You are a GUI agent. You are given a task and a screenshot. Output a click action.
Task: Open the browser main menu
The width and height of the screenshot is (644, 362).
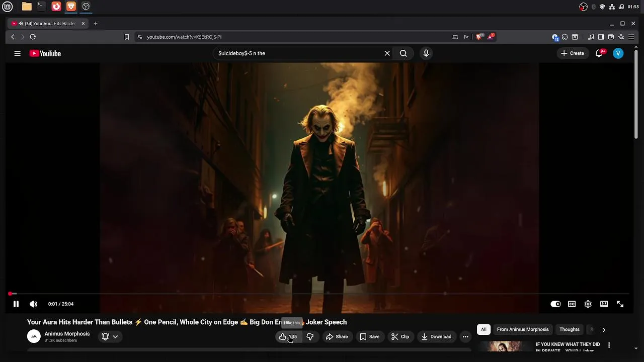tap(631, 37)
